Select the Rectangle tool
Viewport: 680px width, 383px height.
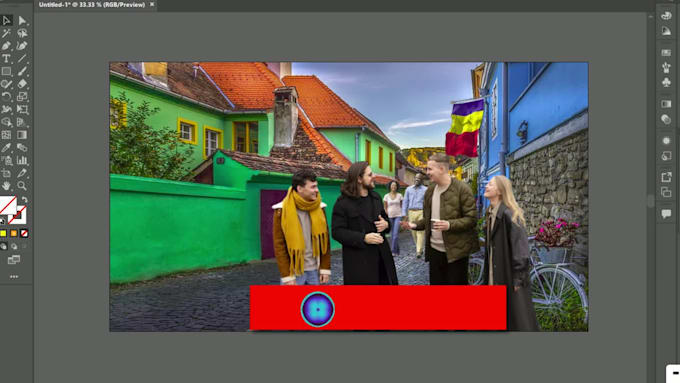pos(7,71)
